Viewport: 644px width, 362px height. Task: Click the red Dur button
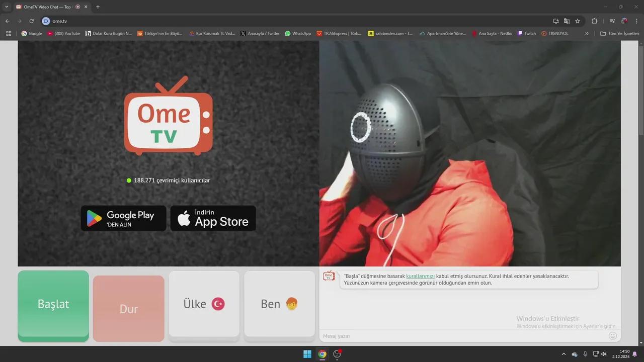(129, 308)
